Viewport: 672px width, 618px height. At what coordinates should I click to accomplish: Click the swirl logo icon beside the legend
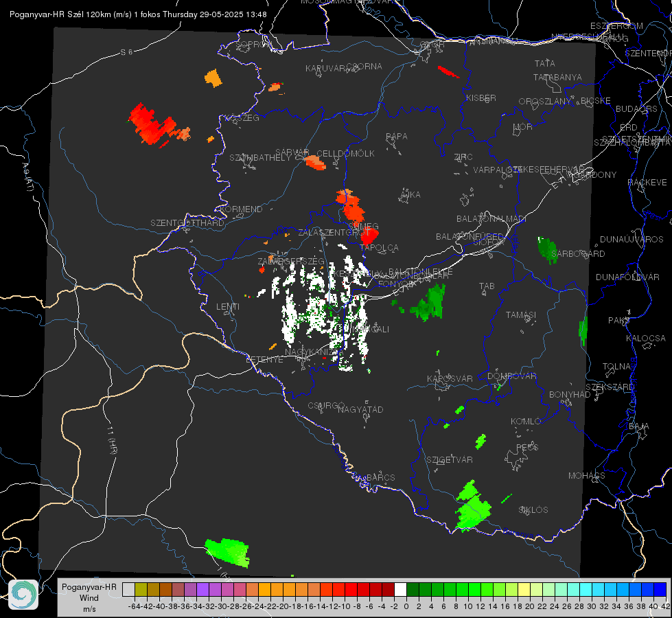click(23, 595)
